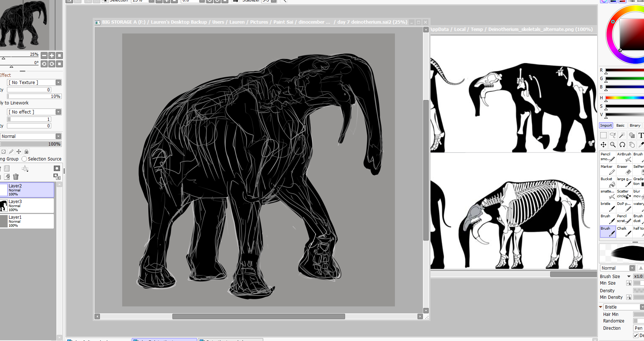Pick the Zoom magnifier tool
The width and height of the screenshot is (644, 341).
613,145
